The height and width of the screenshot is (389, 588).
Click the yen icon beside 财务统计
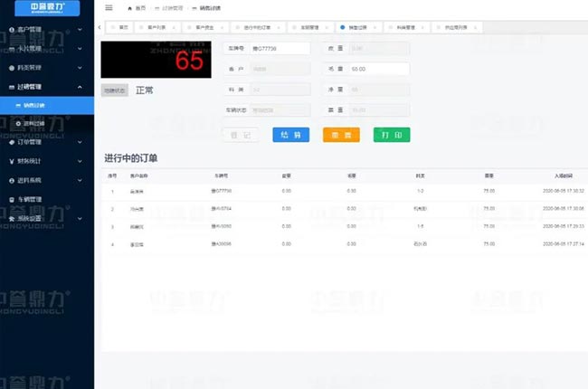point(12,161)
